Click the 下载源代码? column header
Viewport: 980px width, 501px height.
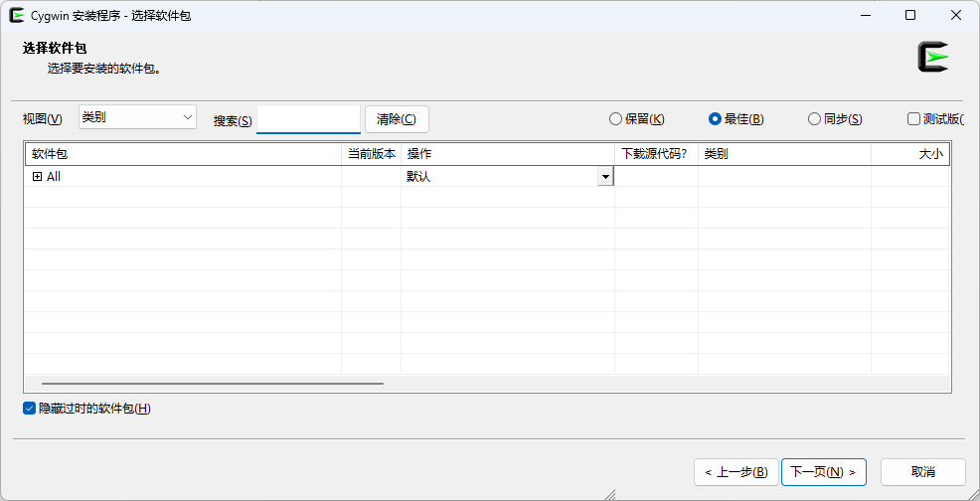[x=656, y=154]
